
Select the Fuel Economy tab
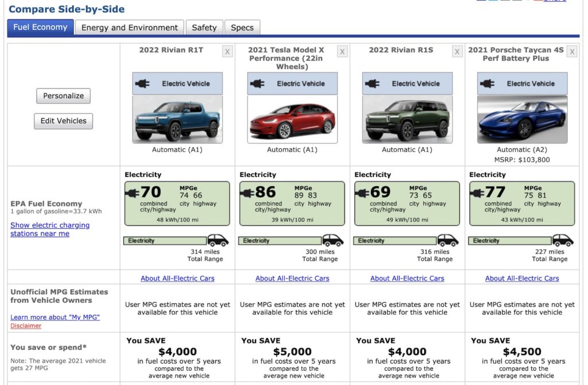pos(41,28)
